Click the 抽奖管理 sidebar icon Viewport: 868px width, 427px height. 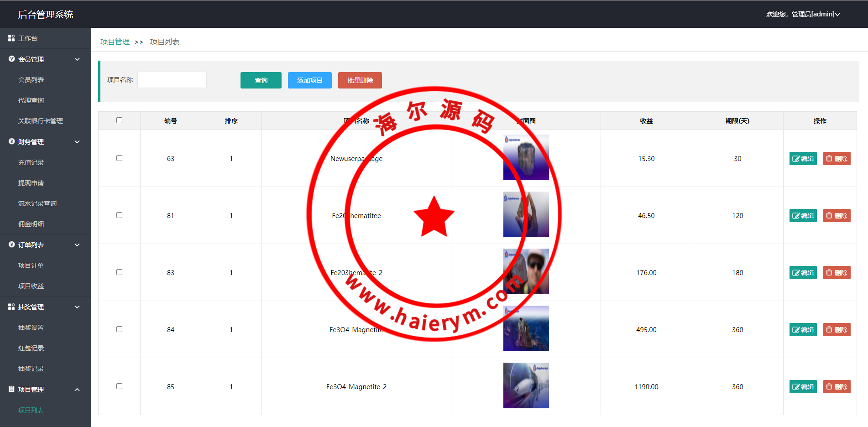[x=11, y=307]
